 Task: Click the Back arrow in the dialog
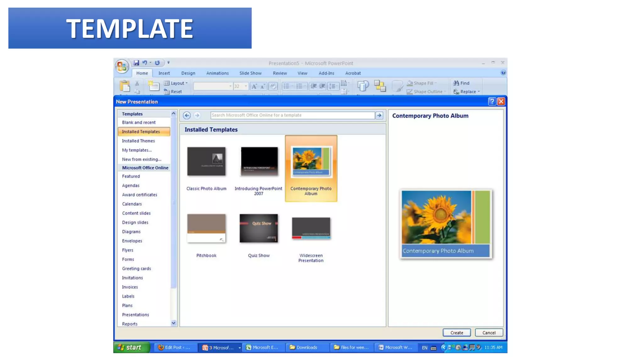click(x=187, y=115)
